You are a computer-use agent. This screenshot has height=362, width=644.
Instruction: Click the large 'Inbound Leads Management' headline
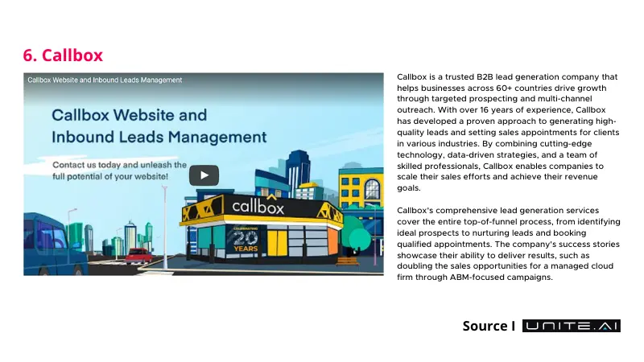coord(159,137)
